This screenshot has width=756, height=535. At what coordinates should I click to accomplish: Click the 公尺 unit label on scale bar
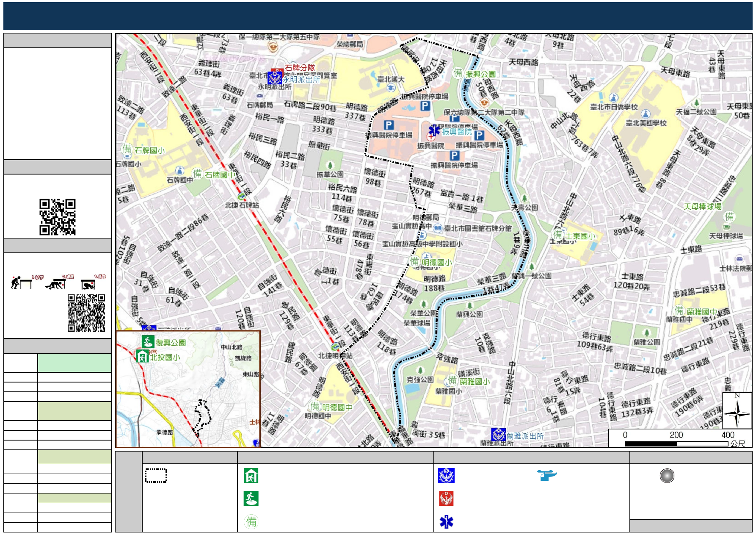tap(737, 444)
